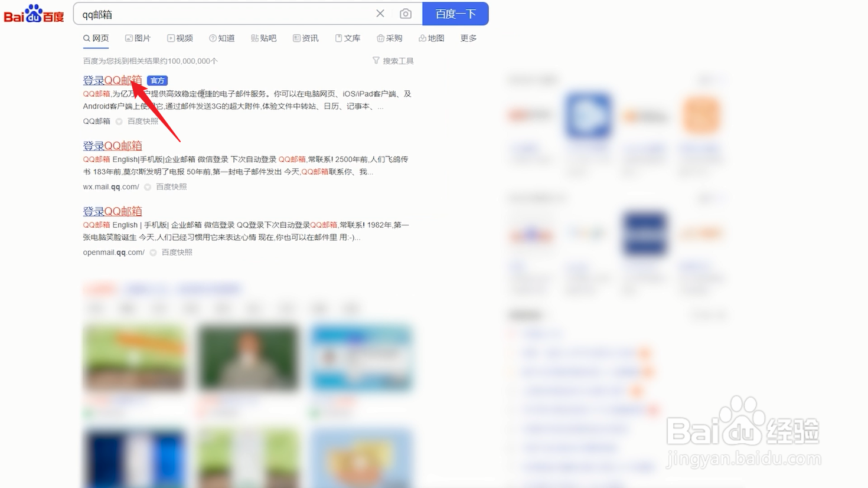Open the official 登录QQ邮箱 result with 官方 badge

(112, 80)
